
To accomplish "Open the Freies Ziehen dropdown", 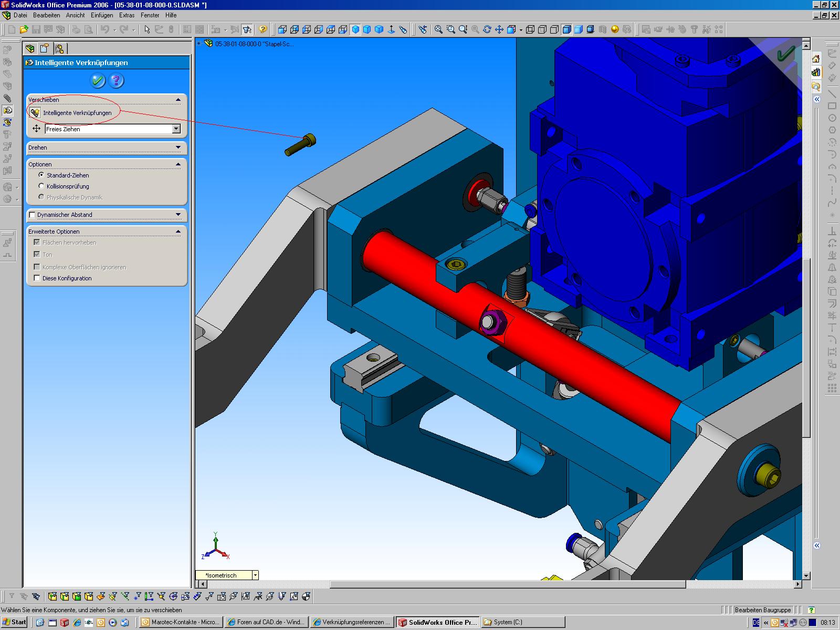I will pyautogui.click(x=176, y=129).
